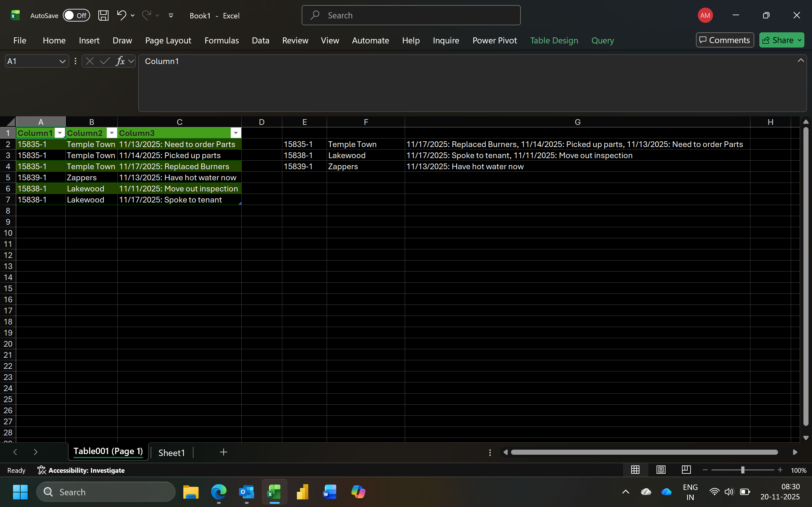Screen dimensions: 812x507
Task: Switch to the Sheet1 worksheet tab
Action: (x=172, y=453)
